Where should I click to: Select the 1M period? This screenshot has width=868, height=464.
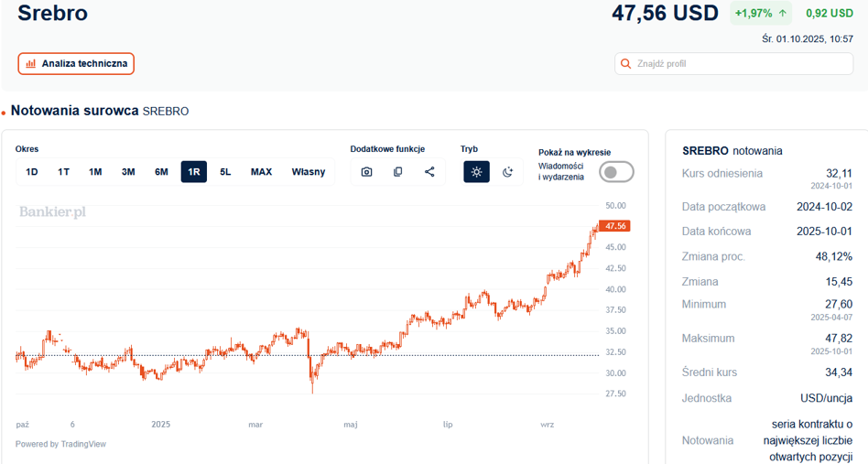click(95, 172)
